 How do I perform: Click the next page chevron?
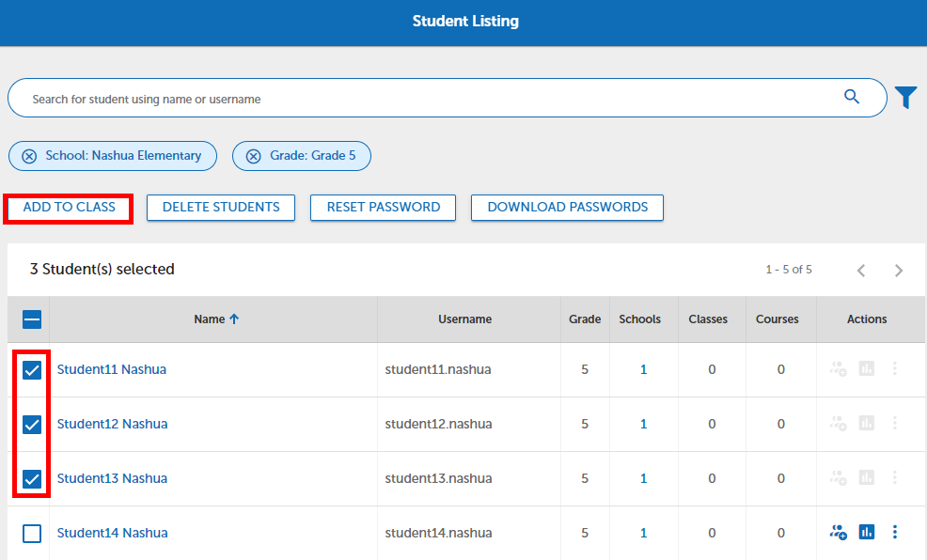[x=898, y=270]
